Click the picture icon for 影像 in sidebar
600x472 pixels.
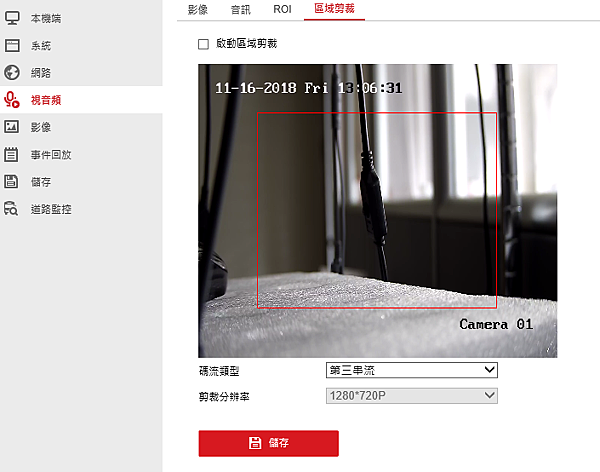tap(11, 127)
